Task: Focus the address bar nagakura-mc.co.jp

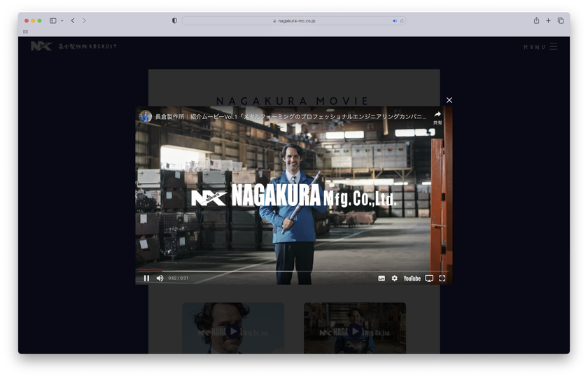Action: pyautogui.click(x=293, y=21)
